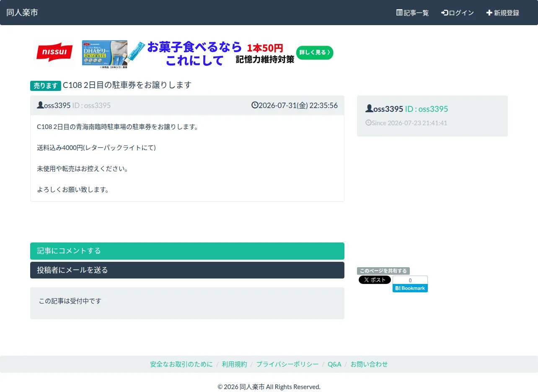Click the user icon beside the post author oss3395
The image size is (538, 392).
coord(40,105)
